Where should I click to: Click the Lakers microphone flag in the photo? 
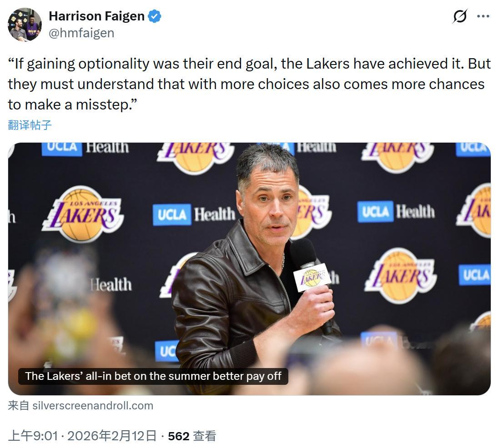312,275
